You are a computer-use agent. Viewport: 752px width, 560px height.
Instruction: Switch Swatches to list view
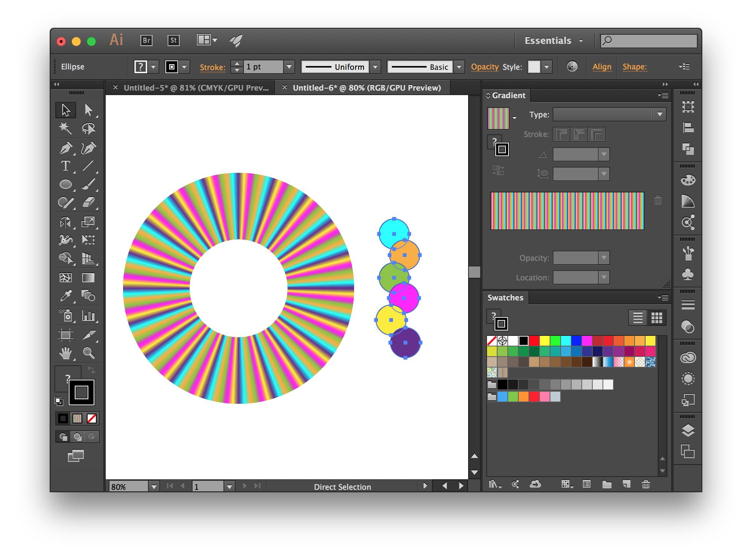point(638,318)
